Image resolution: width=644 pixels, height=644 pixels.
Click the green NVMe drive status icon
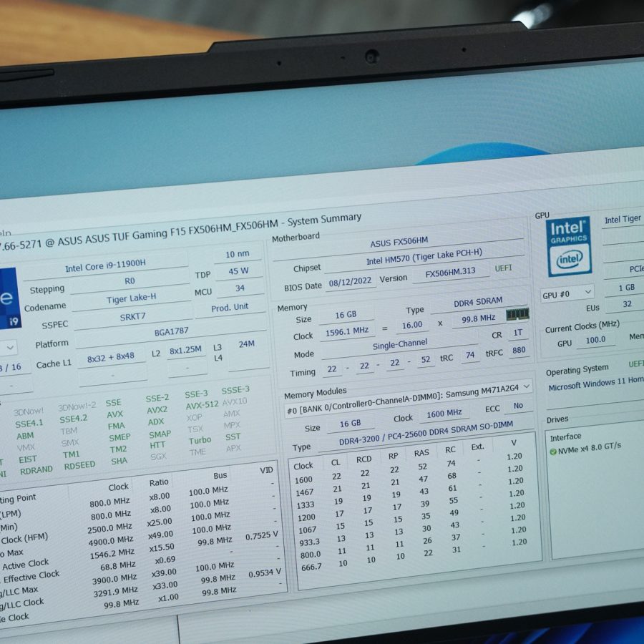click(x=553, y=452)
